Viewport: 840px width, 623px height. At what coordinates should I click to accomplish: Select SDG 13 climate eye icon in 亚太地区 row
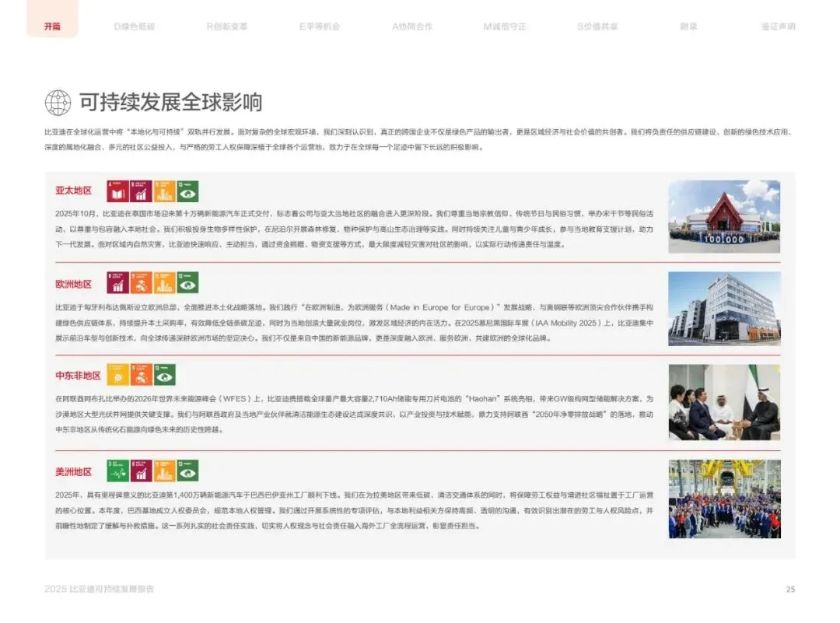click(187, 191)
